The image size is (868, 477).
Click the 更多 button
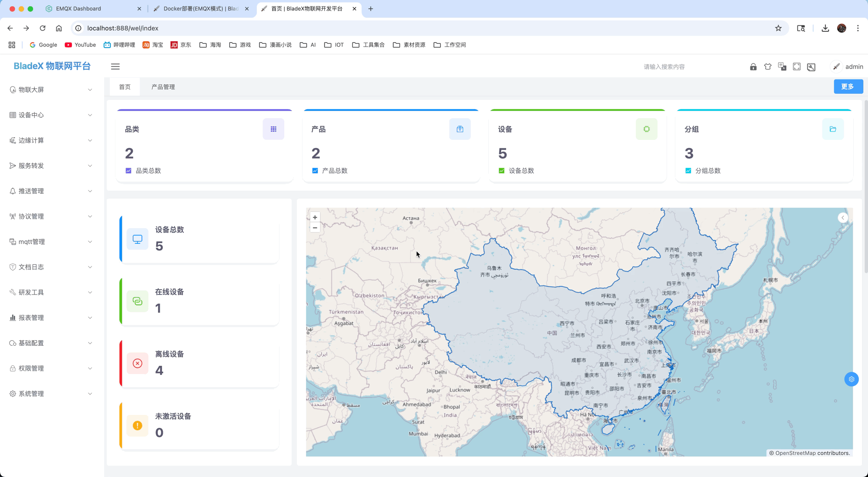848,86
